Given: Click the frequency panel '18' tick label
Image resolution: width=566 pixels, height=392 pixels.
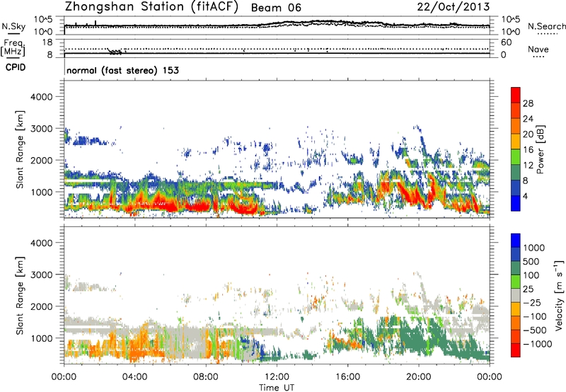Looking at the screenshot, I should point(47,42).
